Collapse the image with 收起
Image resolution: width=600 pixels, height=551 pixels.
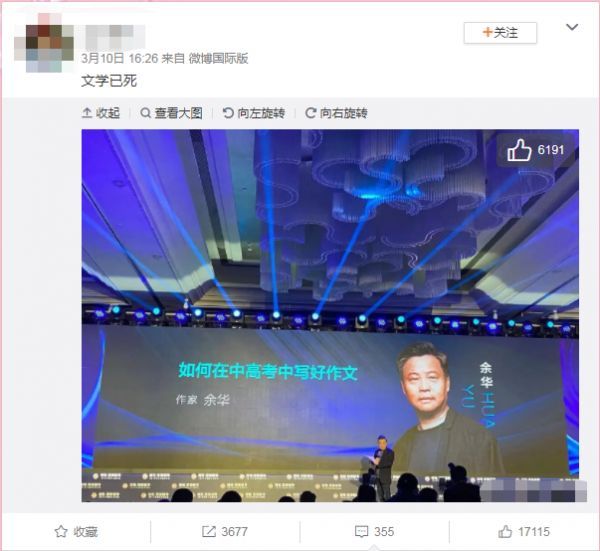pos(101,113)
